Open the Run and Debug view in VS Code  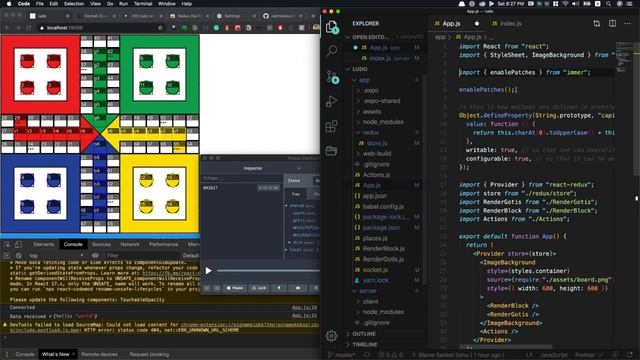point(332,101)
